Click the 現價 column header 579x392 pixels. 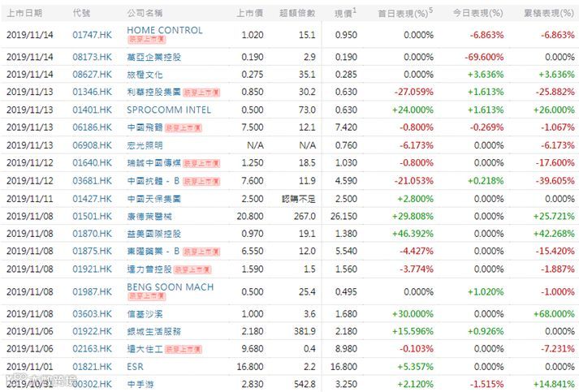pos(344,13)
